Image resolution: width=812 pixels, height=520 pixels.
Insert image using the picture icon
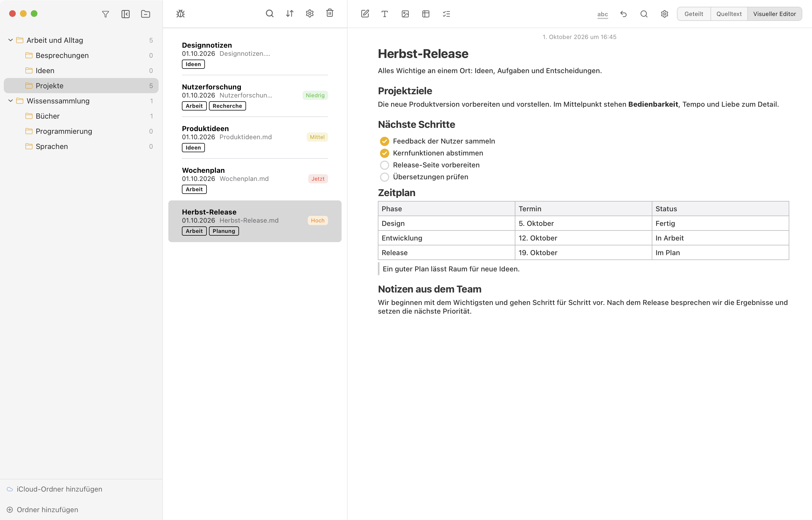point(405,14)
